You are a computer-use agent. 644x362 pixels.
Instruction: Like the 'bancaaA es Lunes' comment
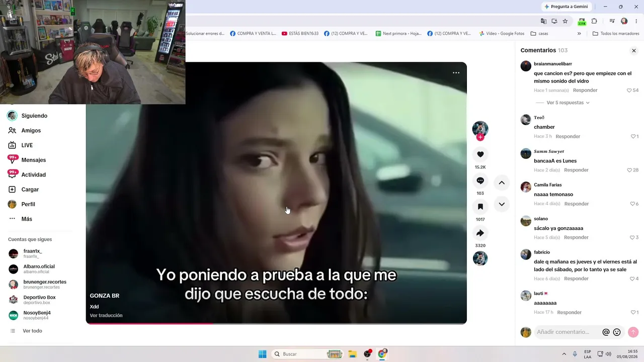click(x=629, y=170)
